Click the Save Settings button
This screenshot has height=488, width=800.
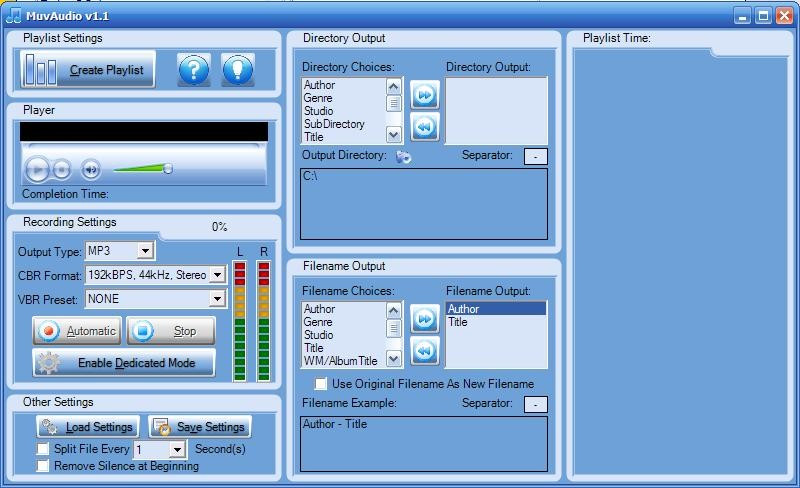click(200, 427)
